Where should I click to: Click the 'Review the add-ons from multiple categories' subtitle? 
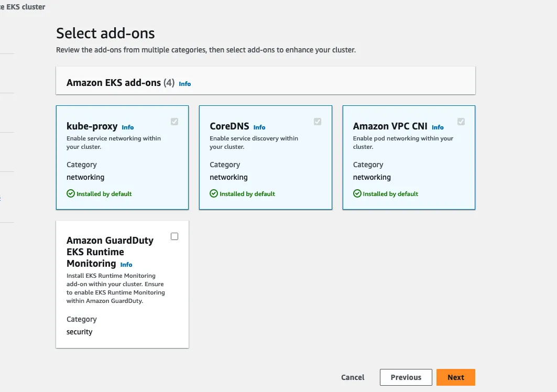[x=206, y=50]
